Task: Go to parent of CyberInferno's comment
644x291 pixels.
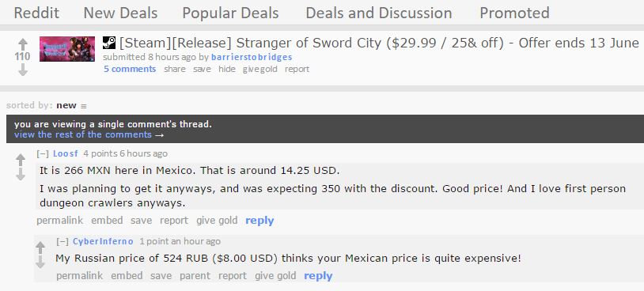Action: [195, 276]
